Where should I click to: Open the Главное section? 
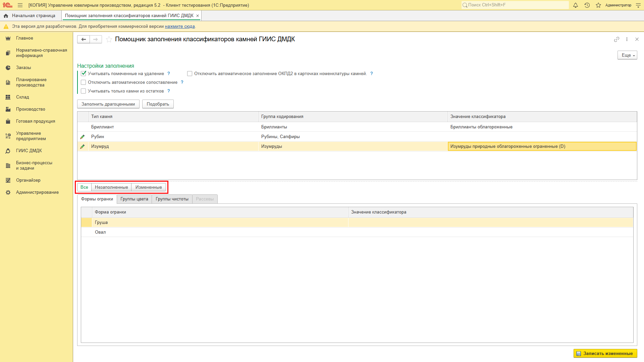click(24, 38)
